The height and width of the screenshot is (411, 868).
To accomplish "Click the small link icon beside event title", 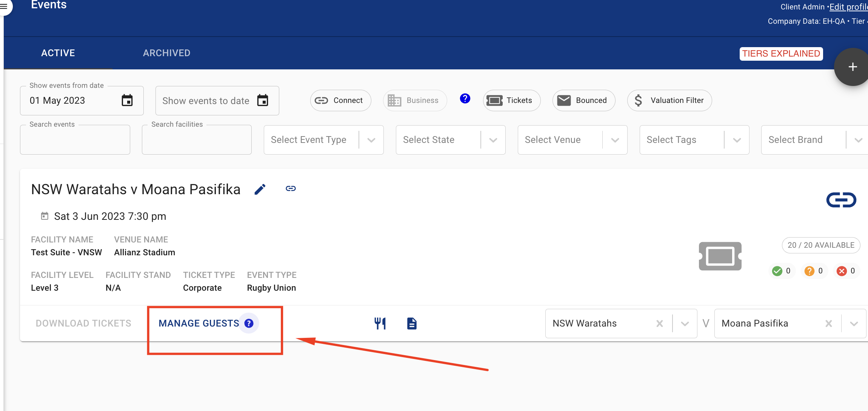I will 291,189.
